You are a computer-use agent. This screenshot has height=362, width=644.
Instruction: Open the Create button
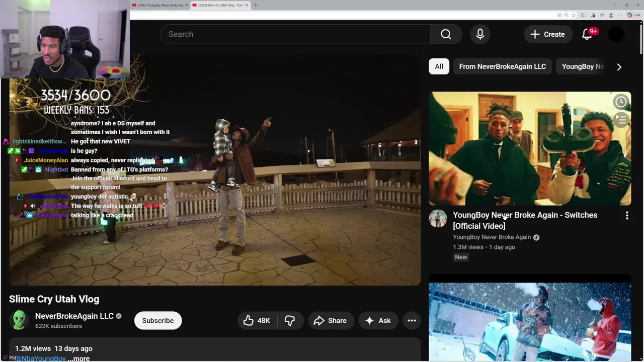547,34
